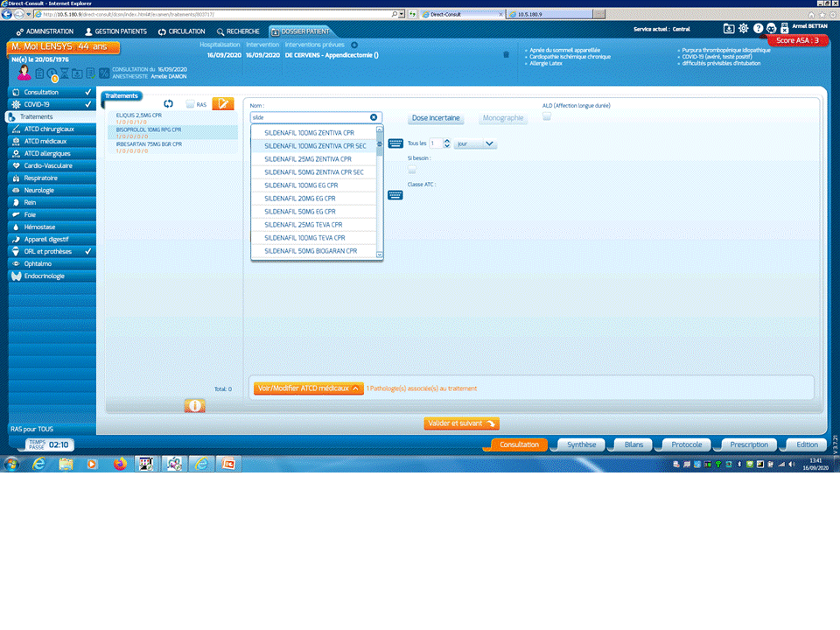This screenshot has width=840, height=630.
Task: Click the clipboard icon under patient name
Action: click(x=39, y=73)
